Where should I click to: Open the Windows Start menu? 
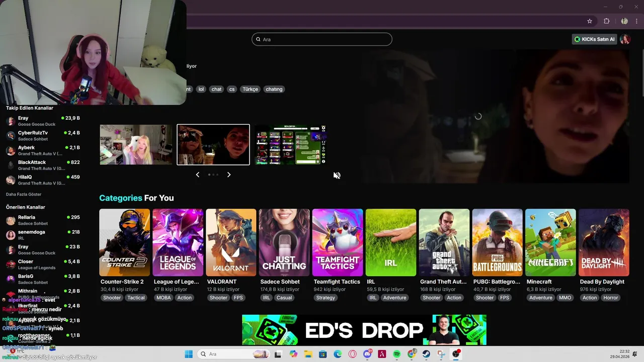click(x=189, y=354)
